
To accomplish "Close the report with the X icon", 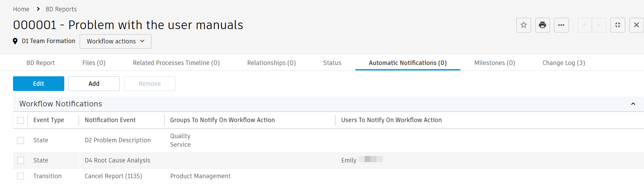I will (636, 25).
